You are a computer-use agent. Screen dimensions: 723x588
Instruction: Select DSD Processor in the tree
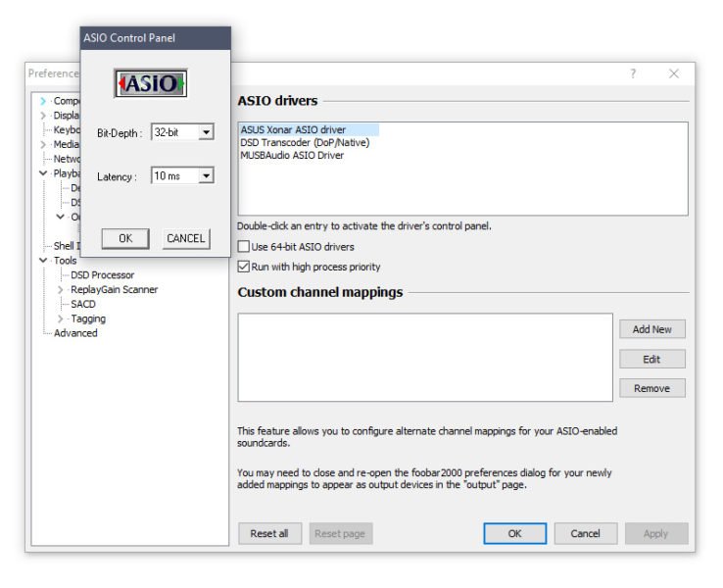tap(102, 275)
